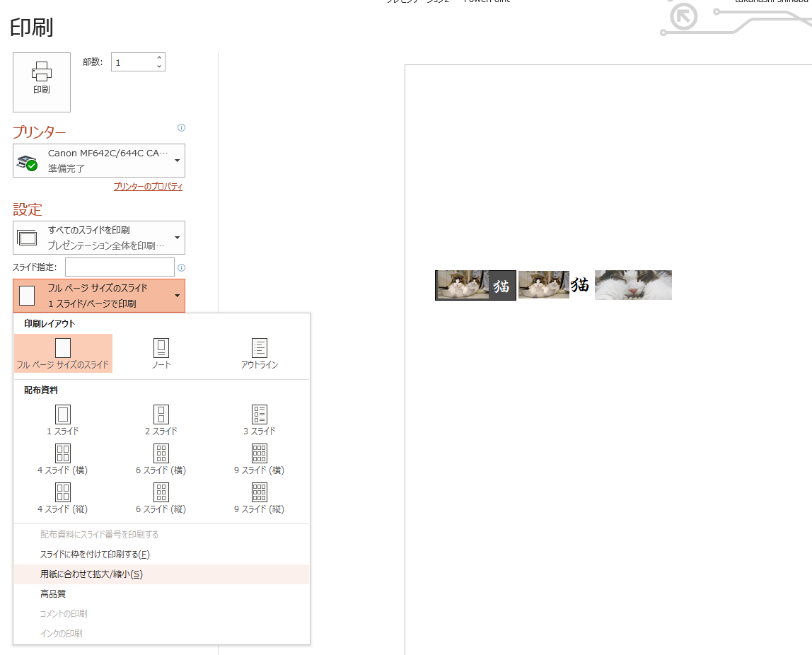The height and width of the screenshot is (655, 812).
Task: Toggle スライドに枠を付けて印刷する(F) option
Action: 161,555
